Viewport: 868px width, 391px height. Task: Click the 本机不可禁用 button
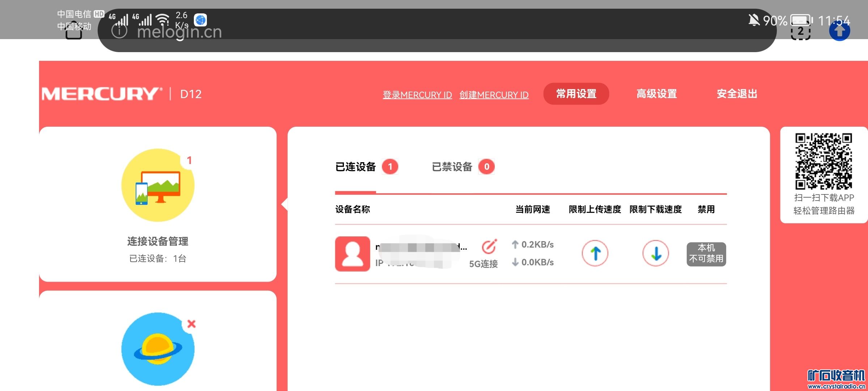[706, 254]
